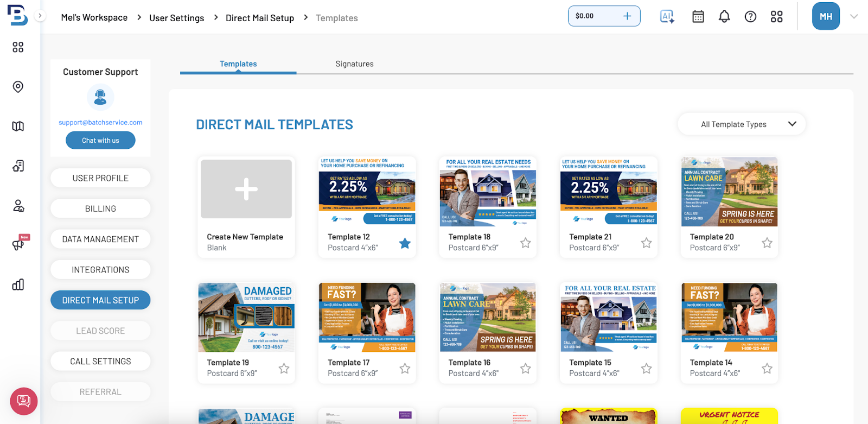
Task: Open LEAD SCORE settings
Action: pyautogui.click(x=100, y=331)
